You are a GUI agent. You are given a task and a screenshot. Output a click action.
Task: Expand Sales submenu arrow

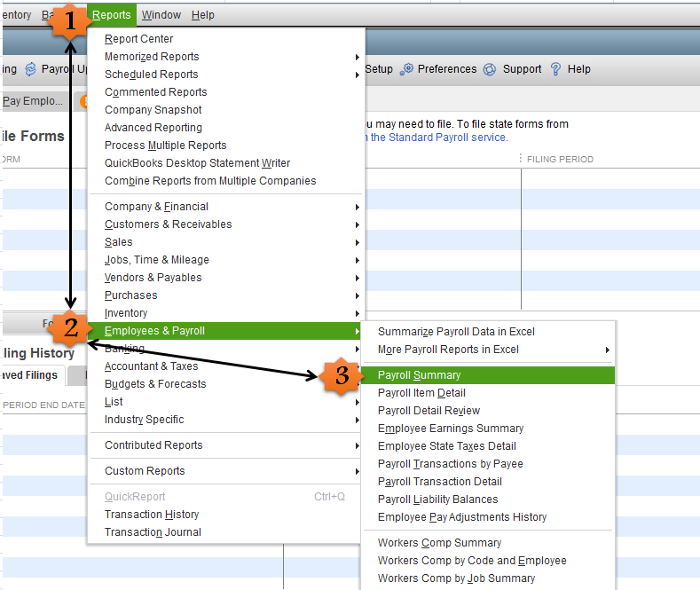click(358, 243)
